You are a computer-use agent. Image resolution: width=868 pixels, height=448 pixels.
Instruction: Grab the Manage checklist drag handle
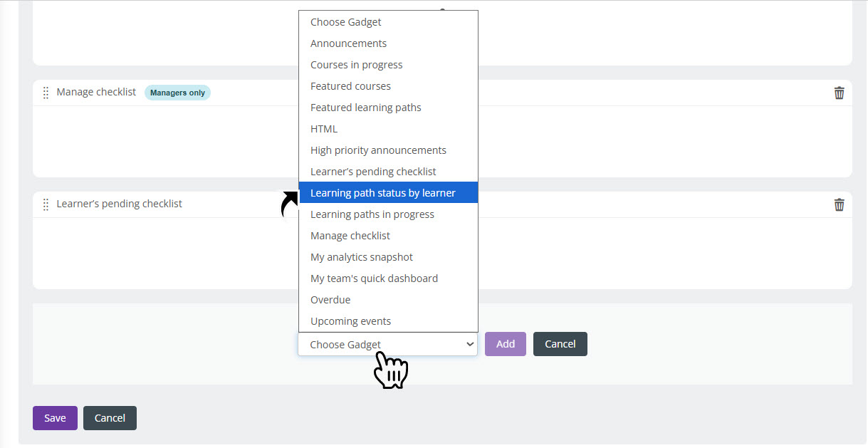pyautogui.click(x=46, y=93)
